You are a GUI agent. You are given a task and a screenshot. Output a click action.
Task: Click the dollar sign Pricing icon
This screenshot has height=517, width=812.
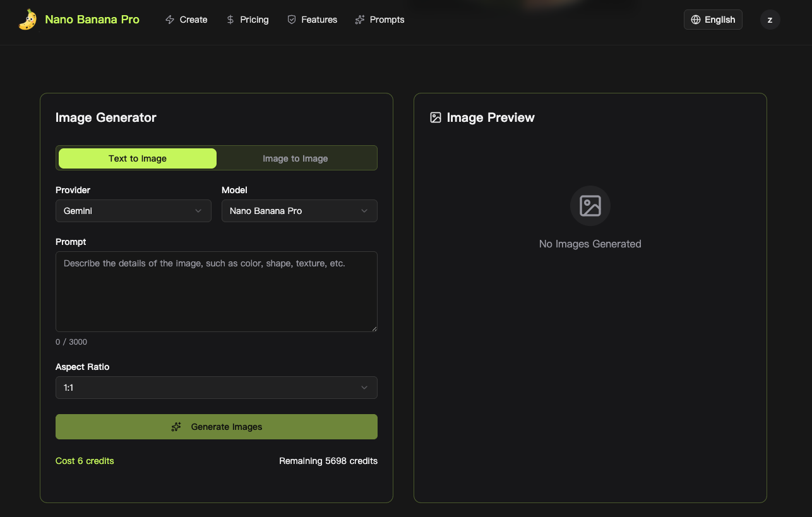230,20
